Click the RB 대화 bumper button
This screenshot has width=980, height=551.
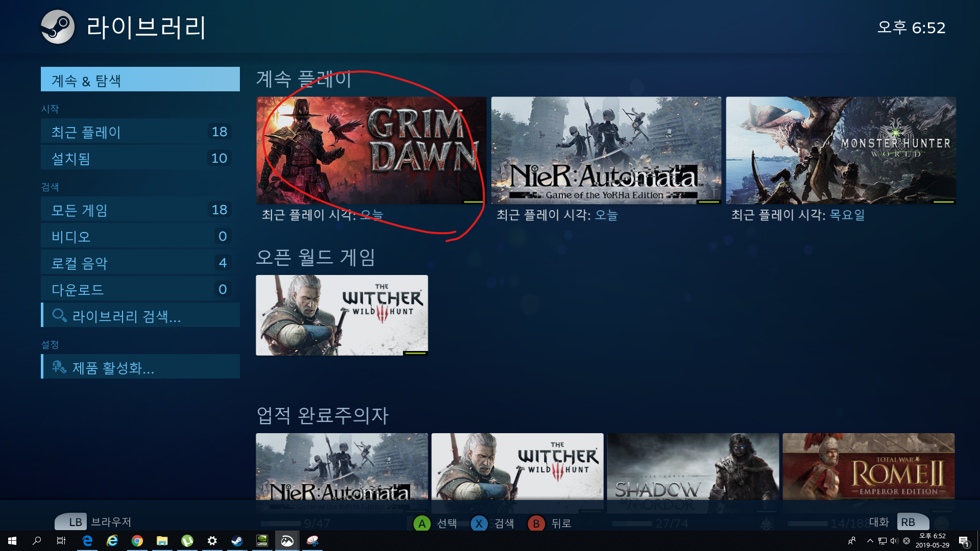point(912,522)
